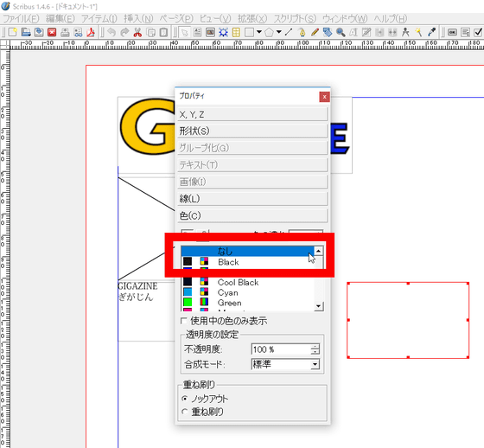The image size is (484, 448).
Task: Select the Bezier Curve pen tool
Action: pyautogui.click(x=302, y=32)
